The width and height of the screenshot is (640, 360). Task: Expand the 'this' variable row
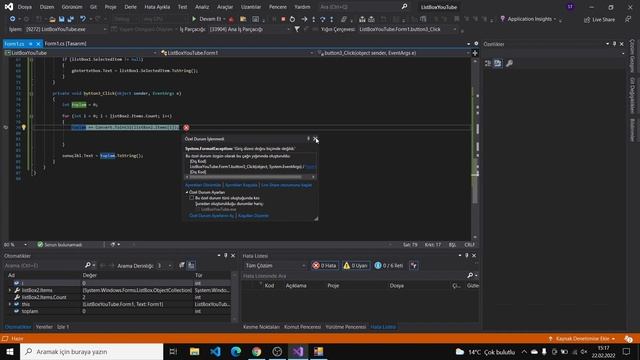tap(10, 304)
